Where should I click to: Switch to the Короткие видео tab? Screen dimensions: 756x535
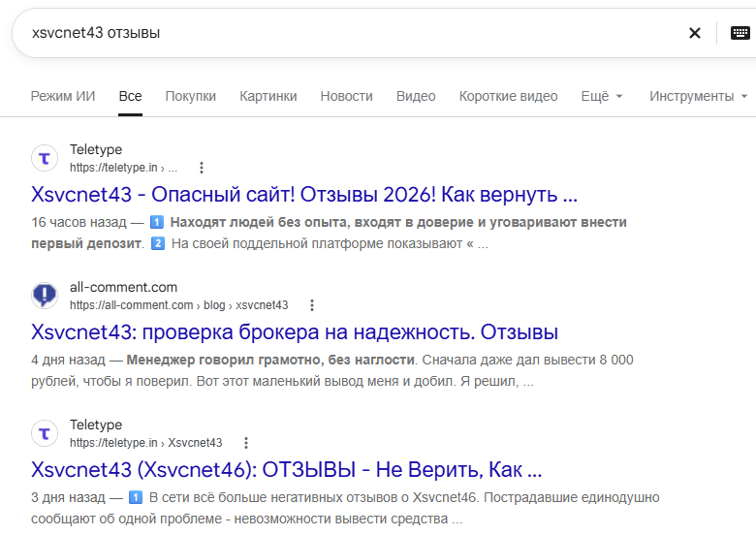pos(508,96)
